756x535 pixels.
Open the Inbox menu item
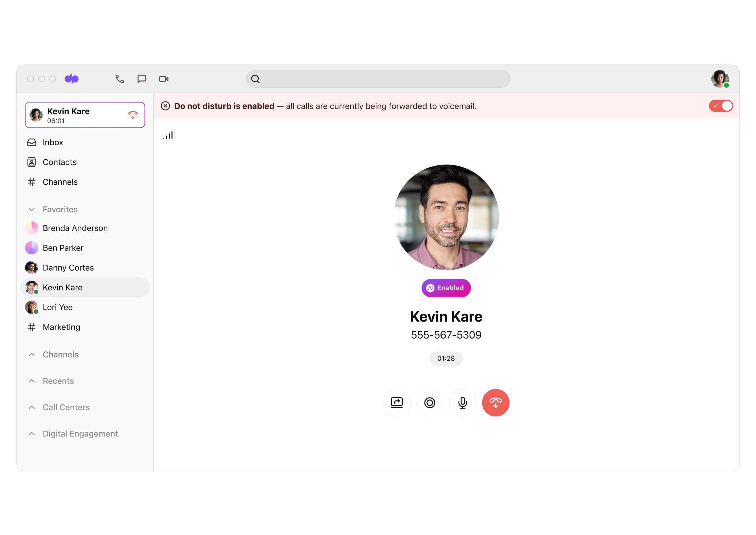(53, 142)
